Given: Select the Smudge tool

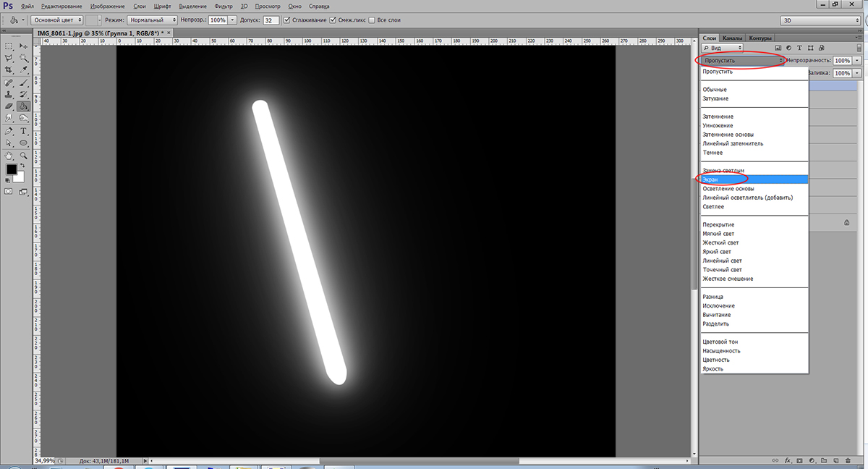Looking at the screenshot, I should [9, 117].
